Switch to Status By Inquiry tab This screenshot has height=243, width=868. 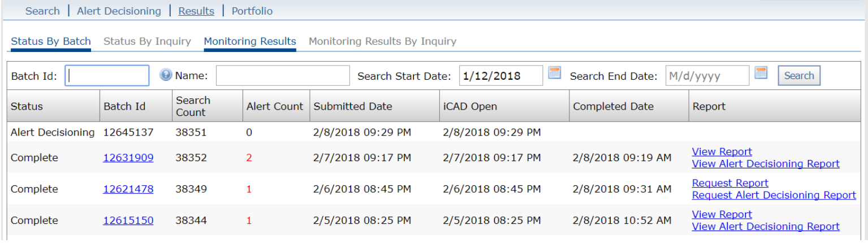click(x=147, y=41)
